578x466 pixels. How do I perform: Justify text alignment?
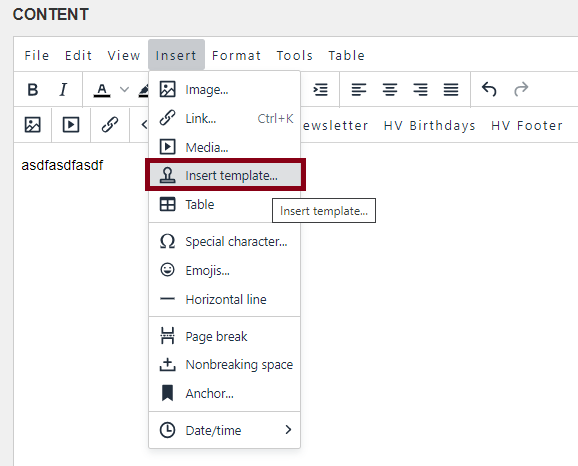pos(451,90)
